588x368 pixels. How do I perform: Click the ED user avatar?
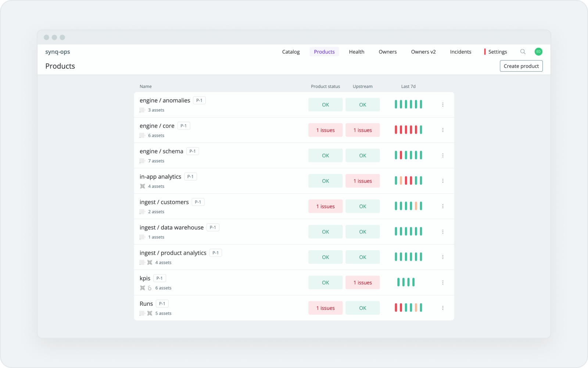[538, 52]
